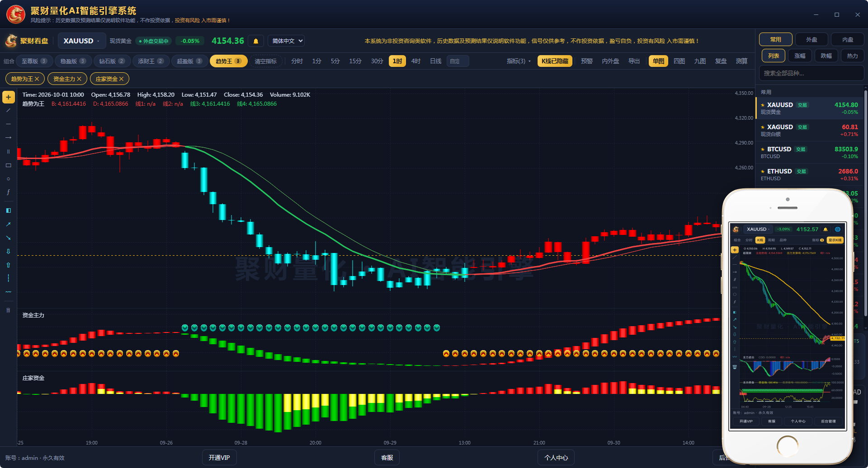Select the circle drawing tool
868x468 pixels.
(8, 179)
